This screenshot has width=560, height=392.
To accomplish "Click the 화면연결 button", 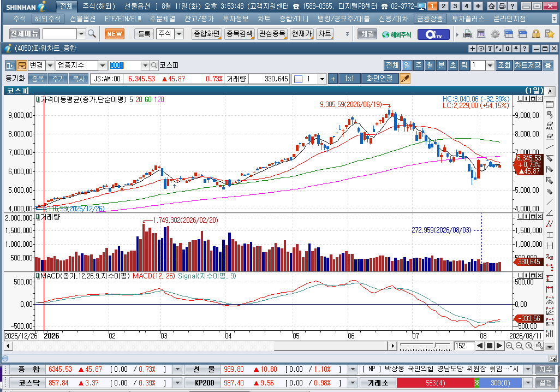I will point(380,79).
